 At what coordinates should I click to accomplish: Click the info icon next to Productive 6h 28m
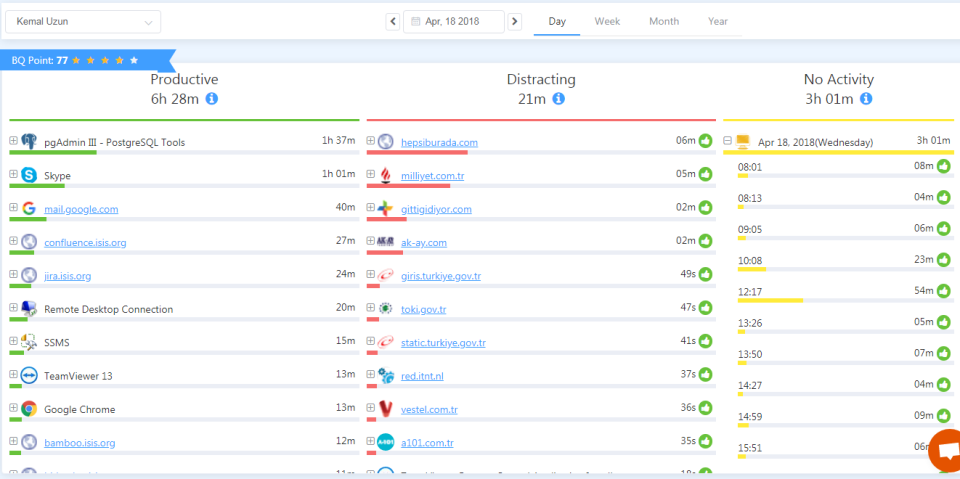point(212,99)
